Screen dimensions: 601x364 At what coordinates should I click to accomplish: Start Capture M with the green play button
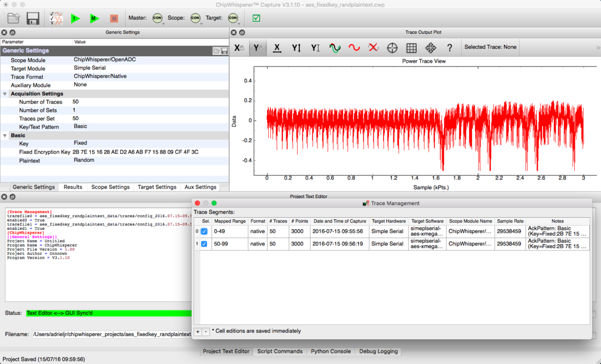94,19
